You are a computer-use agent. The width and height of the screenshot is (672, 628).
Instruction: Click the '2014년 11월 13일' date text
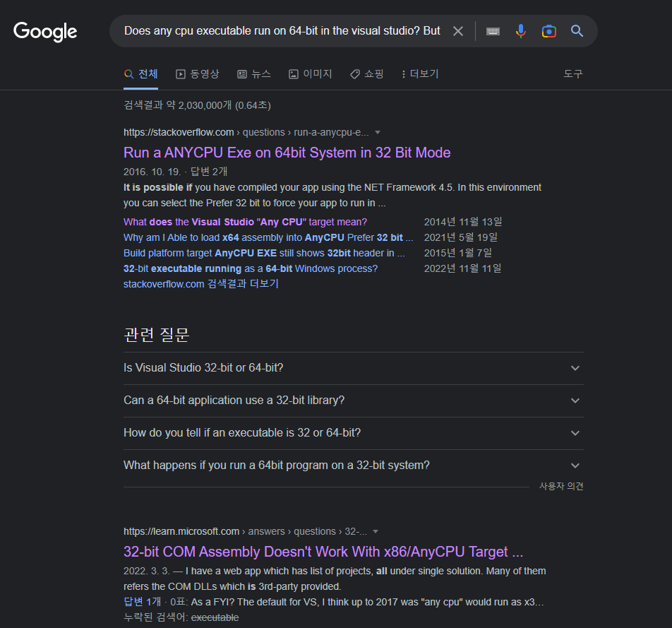click(x=463, y=222)
